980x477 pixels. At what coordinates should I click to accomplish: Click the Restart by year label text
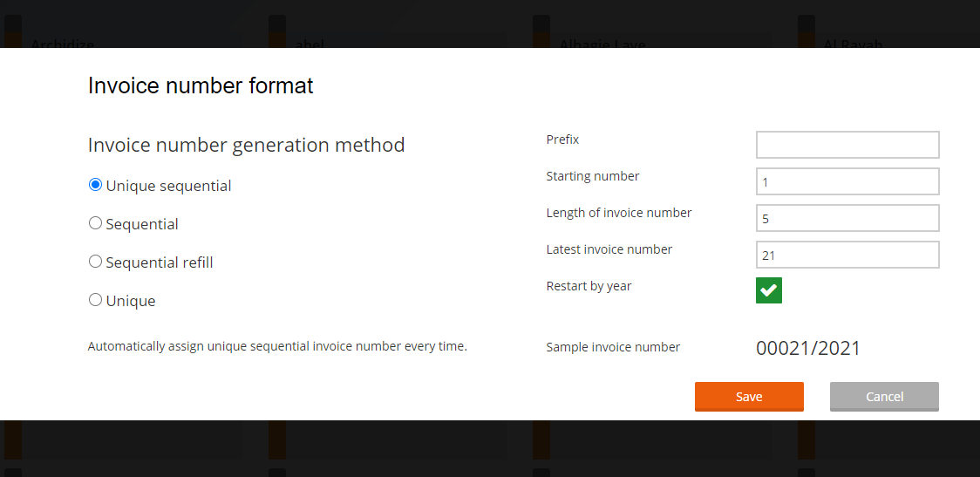(x=589, y=286)
